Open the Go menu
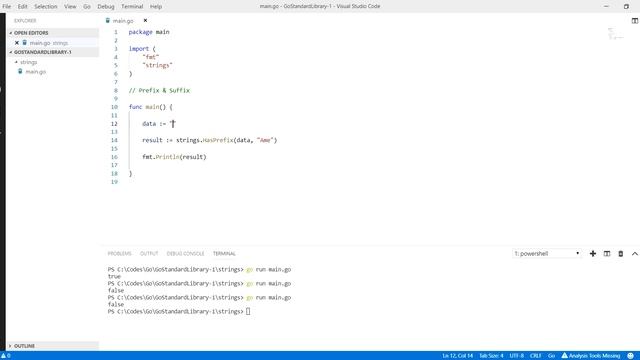Image resolution: width=640 pixels, height=360 pixels. (x=87, y=7)
